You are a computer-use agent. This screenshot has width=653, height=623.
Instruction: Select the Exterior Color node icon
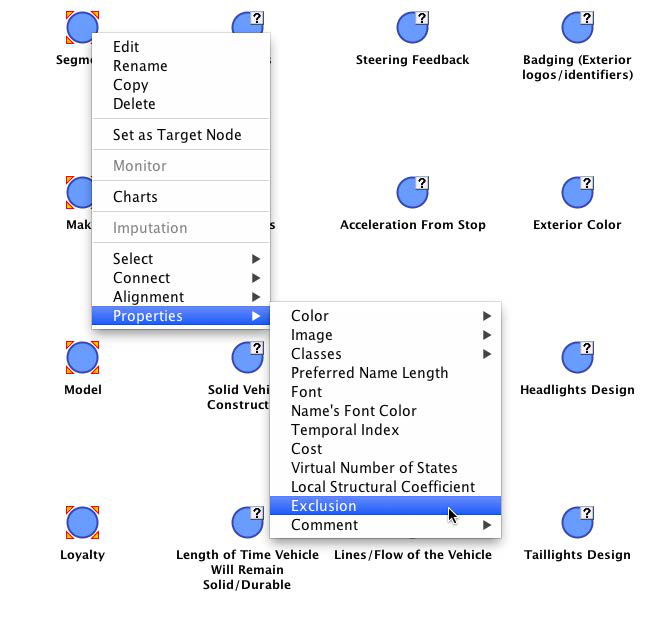pos(577,193)
